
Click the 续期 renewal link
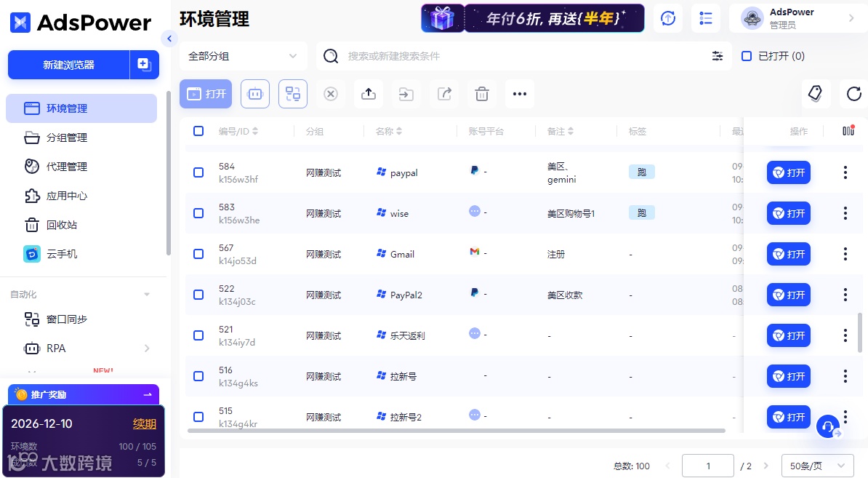(145, 423)
